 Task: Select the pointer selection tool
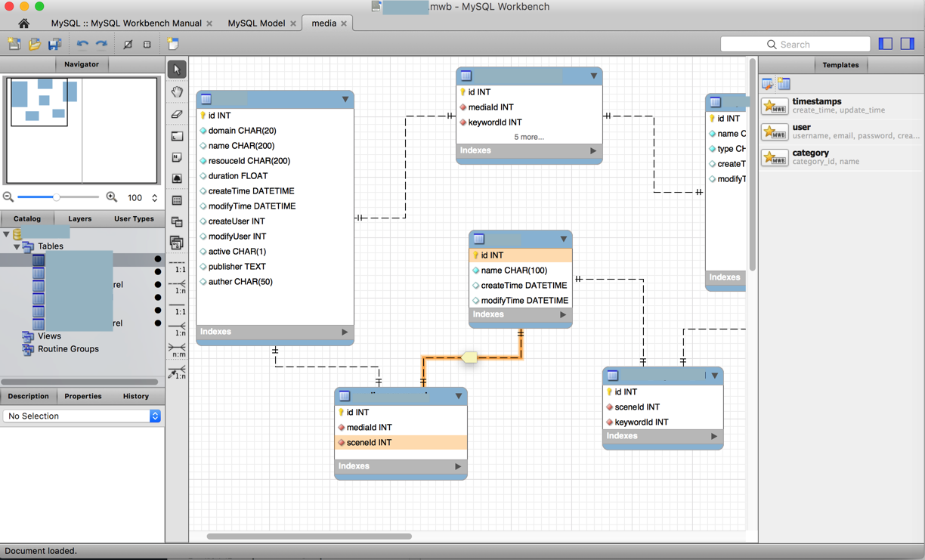point(177,70)
